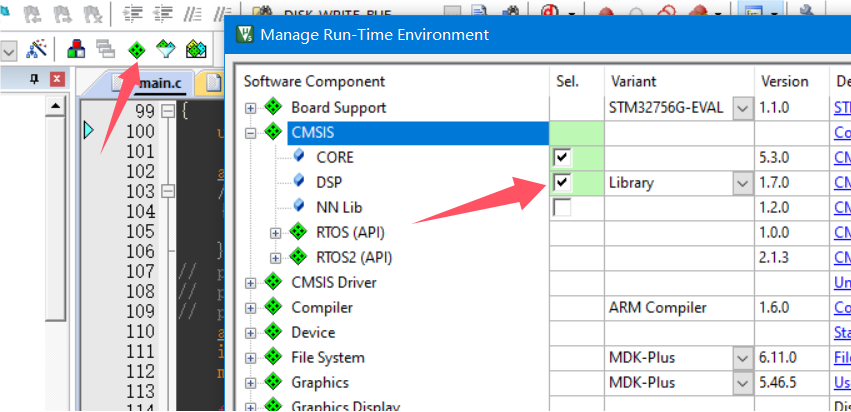This screenshot has width=851, height=412.
Task: Close the project panel with red X
Action: (57, 80)
